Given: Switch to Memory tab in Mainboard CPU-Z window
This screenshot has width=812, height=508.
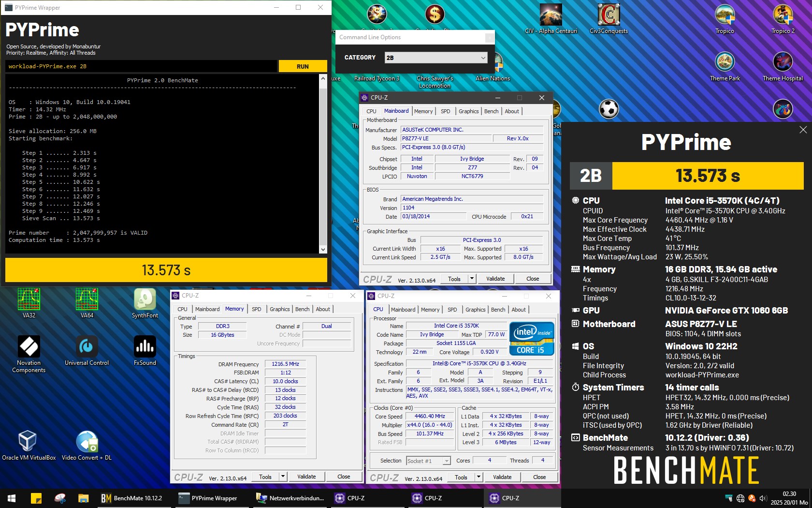Looking at the screenshot, I should 423,111.
